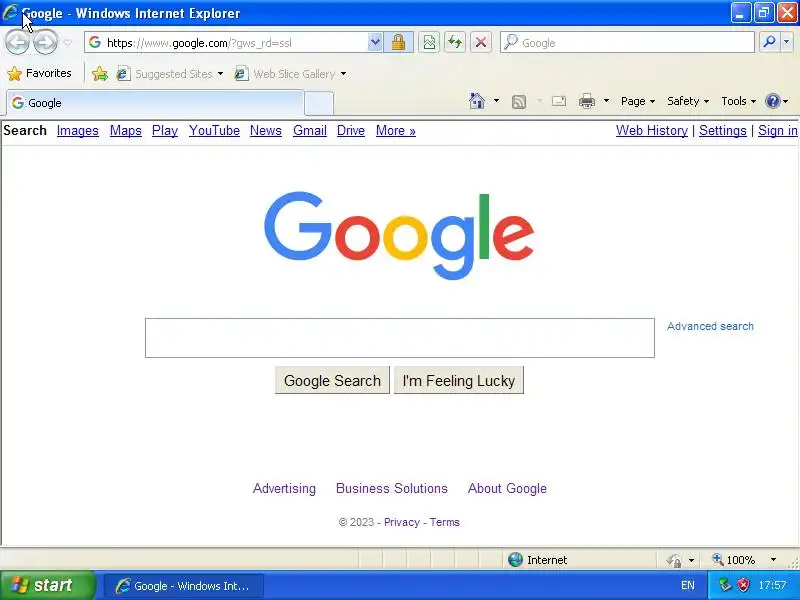Image resolution: width=800 pixels, height=600 pixels.
Task: Open Images link in Google bar
Action: [78, 131]
